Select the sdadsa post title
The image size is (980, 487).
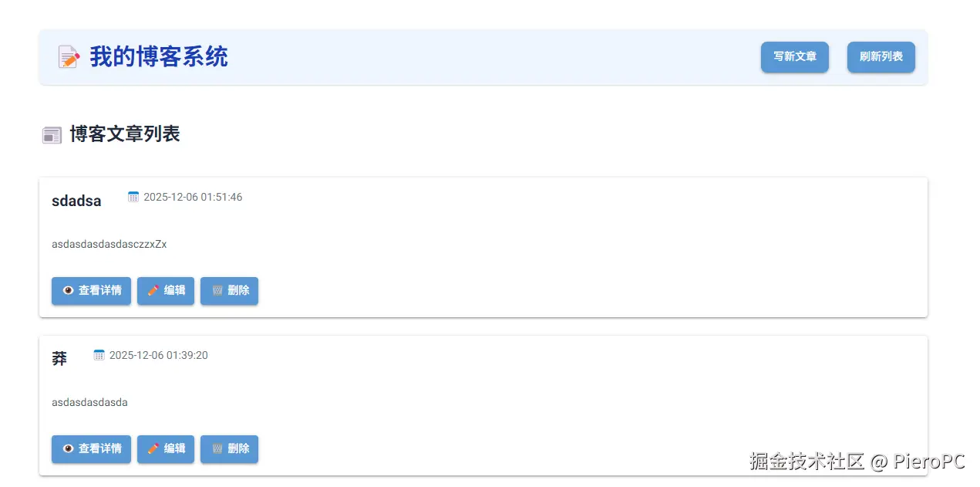tap(76, 201)
